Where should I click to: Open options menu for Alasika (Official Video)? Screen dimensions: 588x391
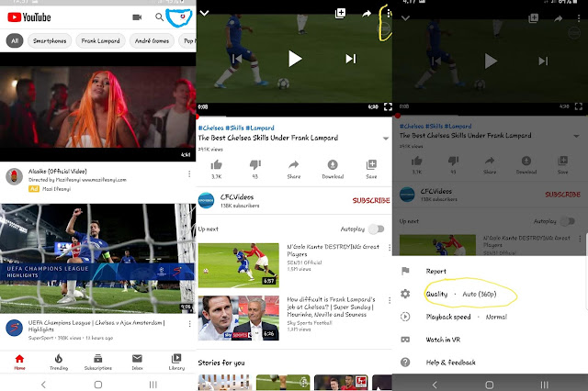pos(189,173)
